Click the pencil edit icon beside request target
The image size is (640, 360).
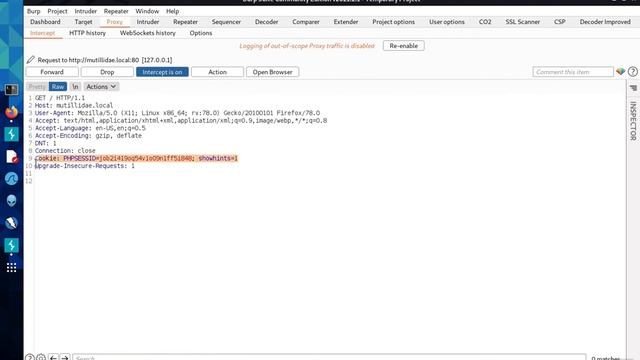pyautogui.click(x=31, y=60)
